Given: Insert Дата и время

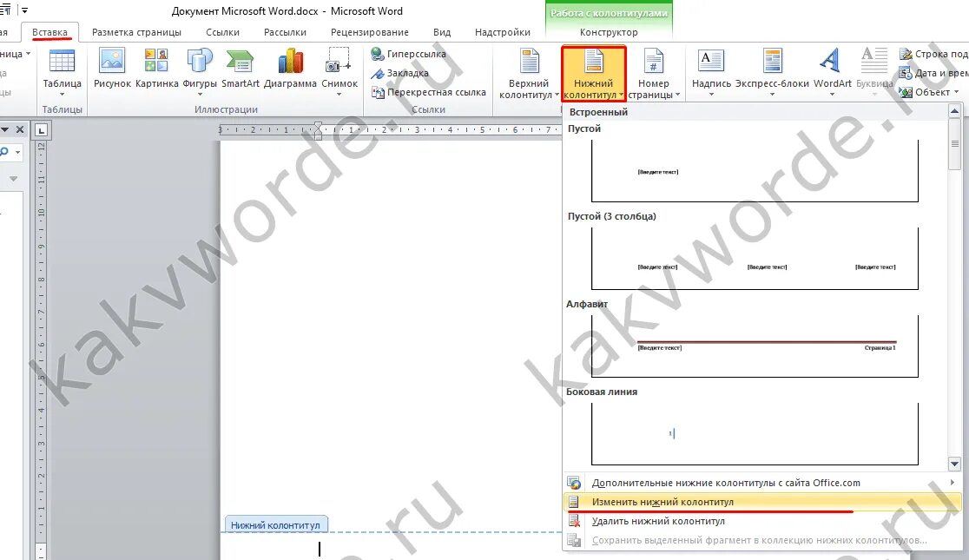Looking at the screenshot, I should coord(933,74).
